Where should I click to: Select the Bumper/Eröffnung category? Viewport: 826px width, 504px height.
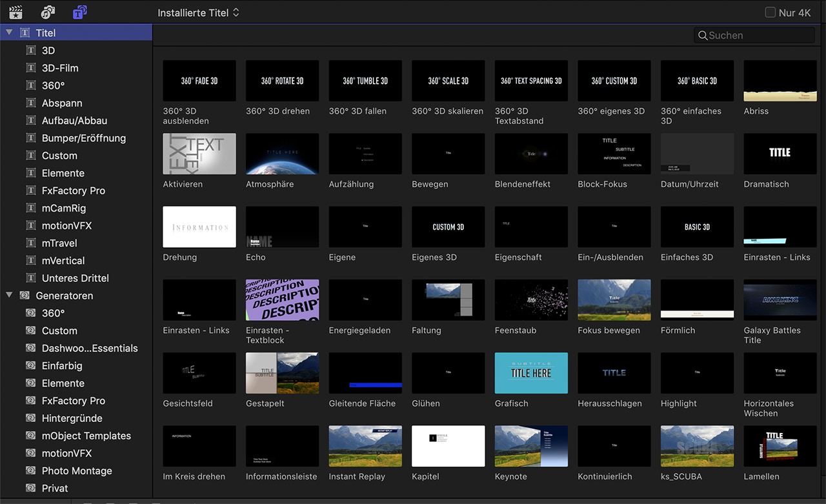click(x=83, y=138)
